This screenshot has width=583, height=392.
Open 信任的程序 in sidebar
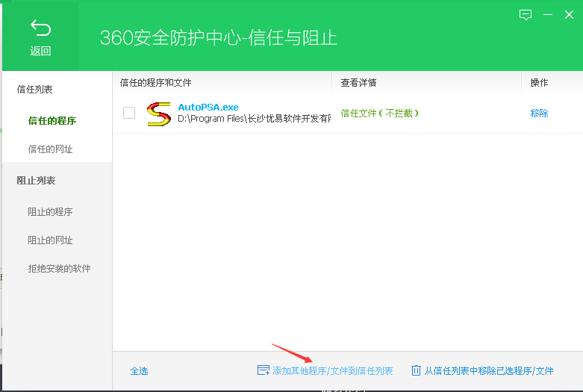point(52,120)
